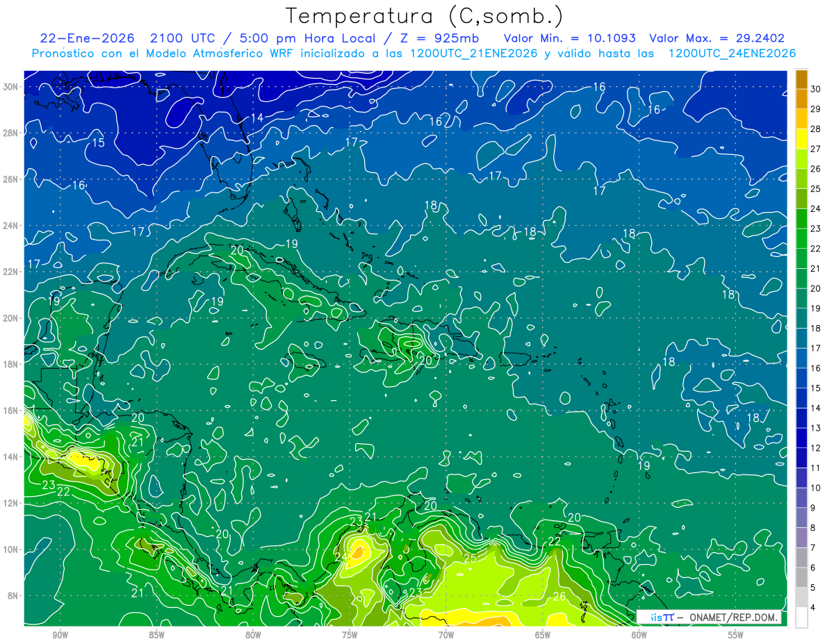The width and height of the screenshot is (834, 644).
Task: Click the colorbar label "25"
Action: pyautogui.click(x=815, y=188)
